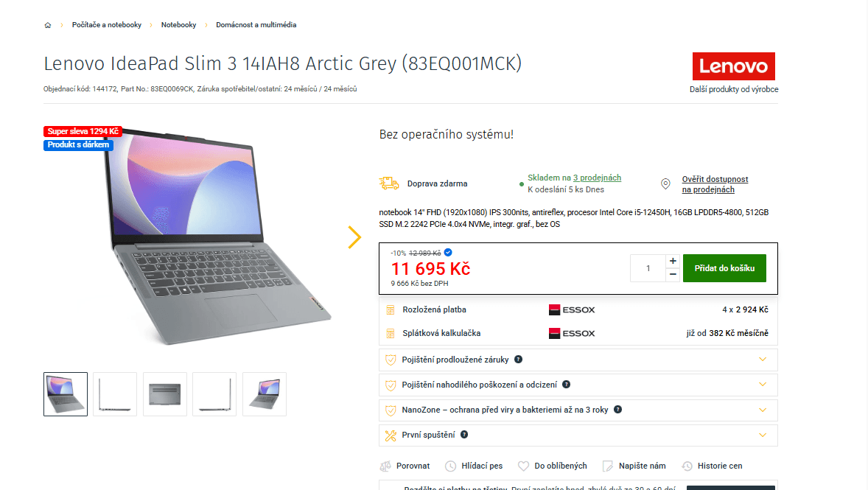Screen dimensions: 868x490
Task: Click info icon beside První spuštění
Action: pos(464,435)
